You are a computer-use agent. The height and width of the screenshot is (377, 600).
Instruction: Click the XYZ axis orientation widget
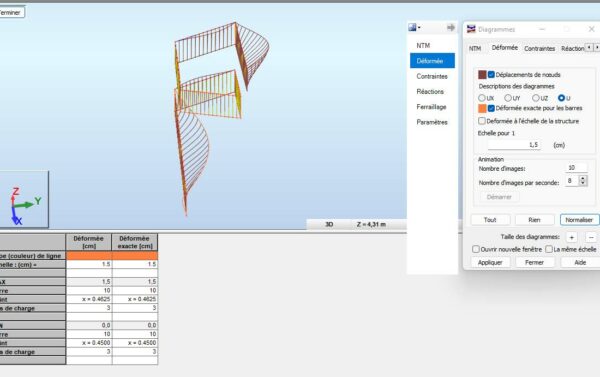(24, 199)
